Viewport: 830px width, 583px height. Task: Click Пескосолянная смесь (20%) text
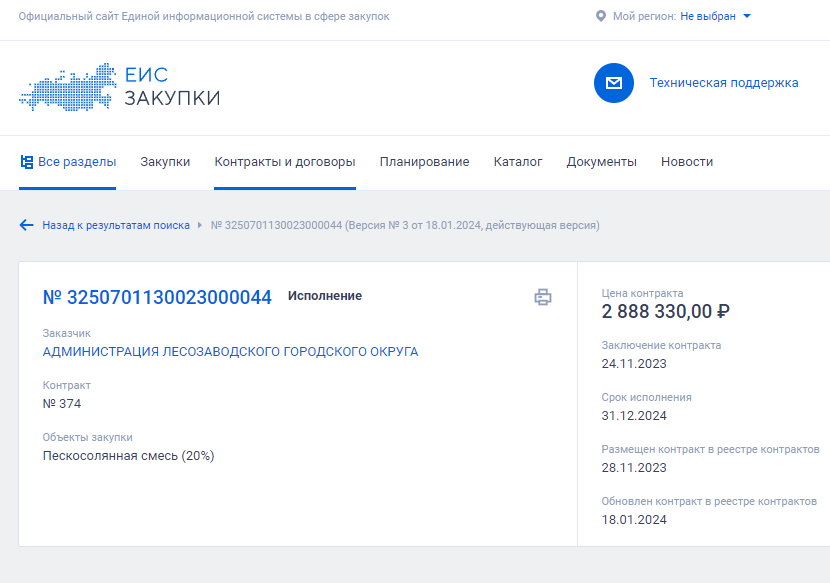pos(129,456)
